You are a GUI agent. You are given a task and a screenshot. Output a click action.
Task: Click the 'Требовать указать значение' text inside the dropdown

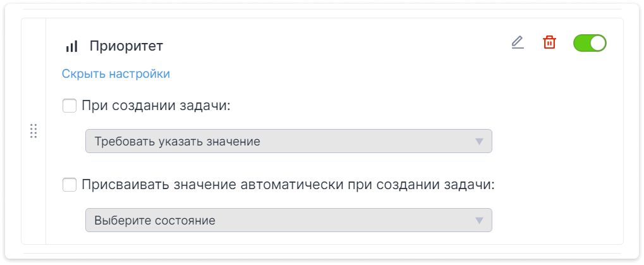(x=177, y=141)
